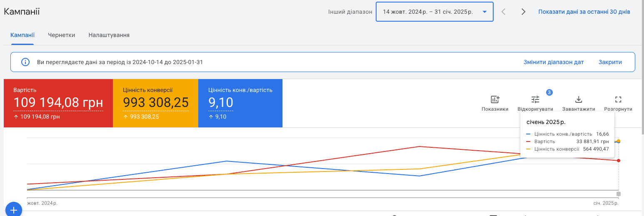Click the red data point on chart

[x=619, y=161]
